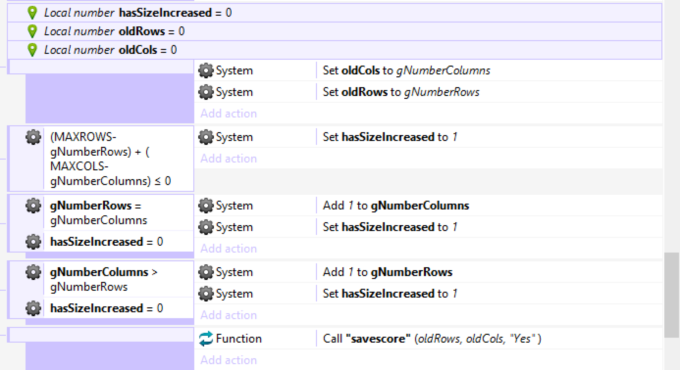Select the Set oldCols to gNumberColumns action
Screen dimensions: 680x370
click(406, 70)
